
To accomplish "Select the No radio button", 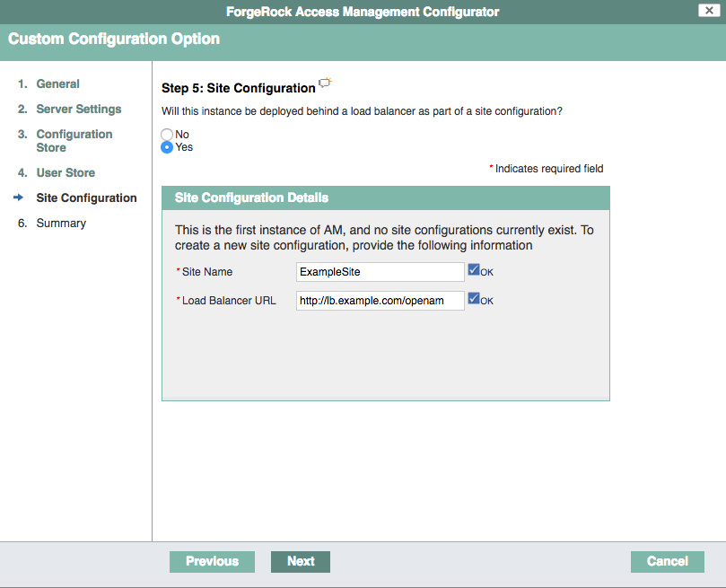I will pyautogui.click(x=167, y=135).
